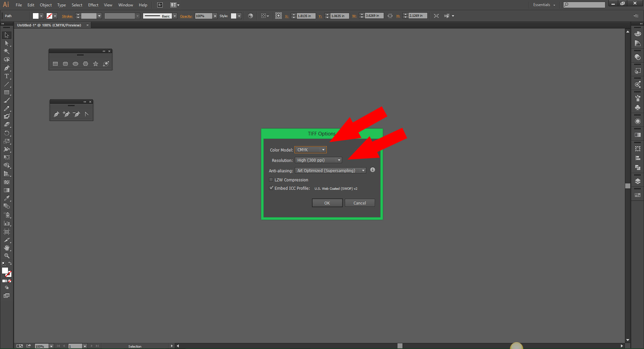Expand the Resolution dropdown
The image size is (644, 349).
click(318, 160)
